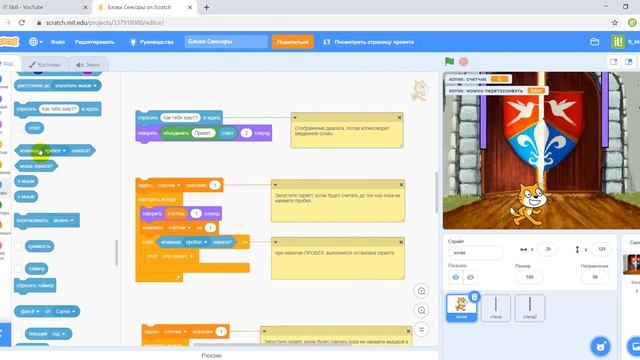
Task: Open пробел dropdown in palette клавиша block
Action: [x=55, y=151]
